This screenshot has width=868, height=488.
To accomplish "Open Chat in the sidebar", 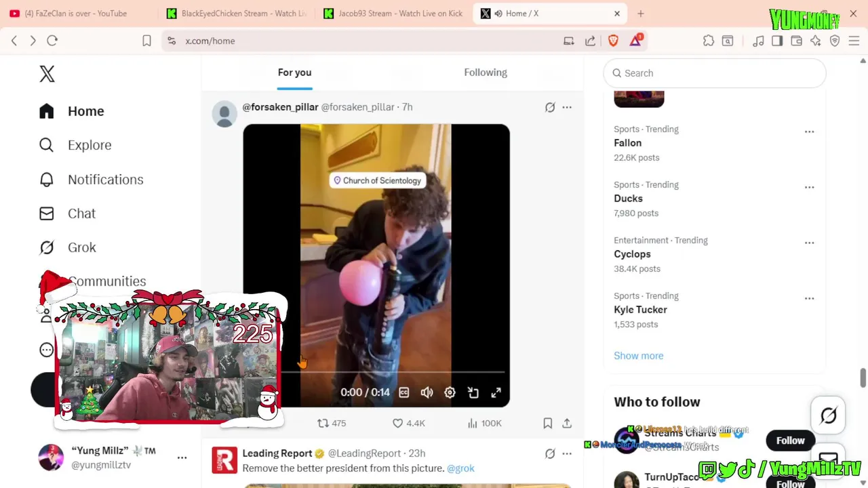I will point(67,213).
